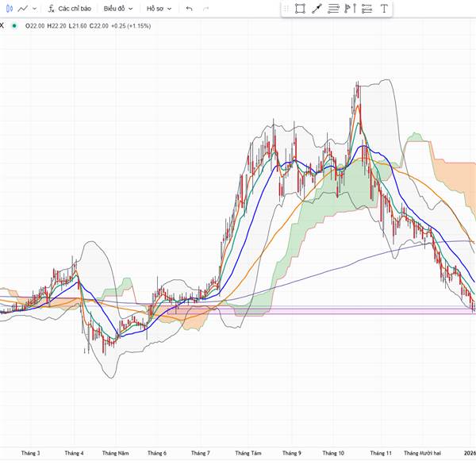476x476 pixels.
Task: Click the O22.00 open price value
Action: point(35,26)
